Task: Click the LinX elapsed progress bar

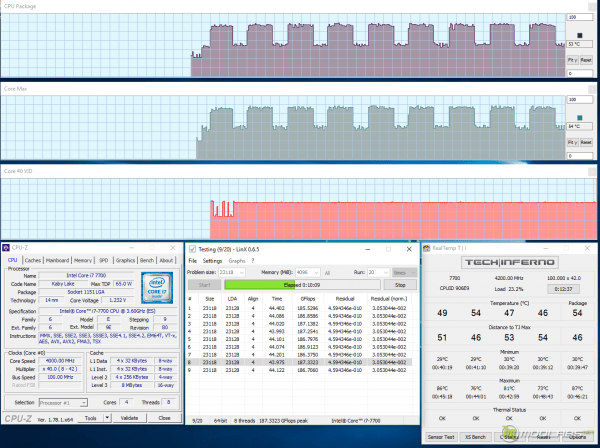Action: click(x=302, y=285)
